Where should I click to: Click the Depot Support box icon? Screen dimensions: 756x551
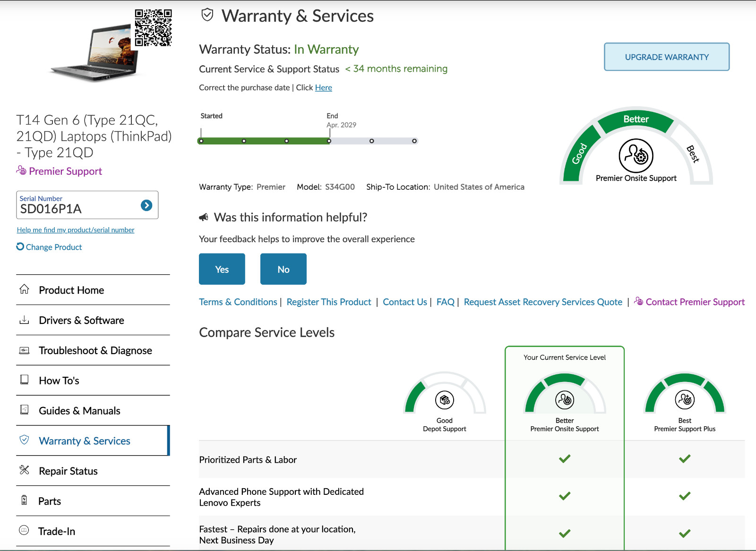click(x=445, y=400)
